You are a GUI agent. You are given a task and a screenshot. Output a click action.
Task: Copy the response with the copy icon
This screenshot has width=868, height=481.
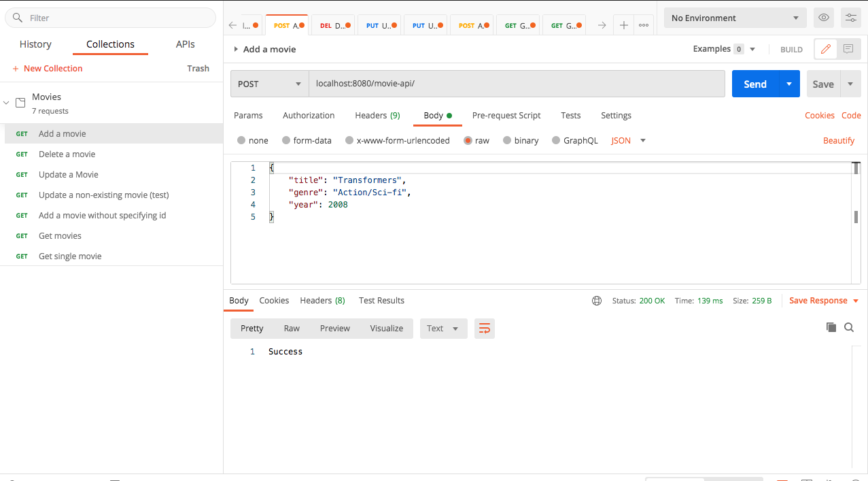coord(831,327)
